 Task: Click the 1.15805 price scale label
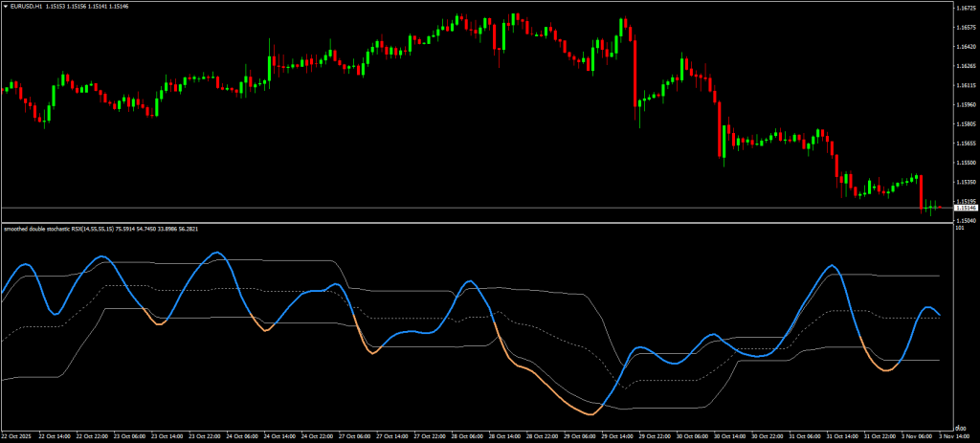[965, 123]
